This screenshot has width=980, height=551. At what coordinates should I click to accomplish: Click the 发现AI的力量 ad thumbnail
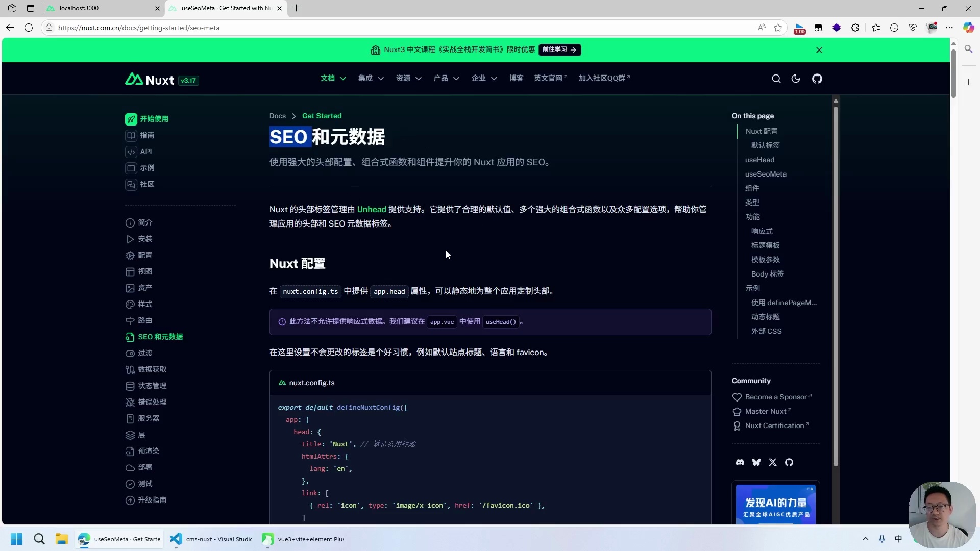click(775, 504)
